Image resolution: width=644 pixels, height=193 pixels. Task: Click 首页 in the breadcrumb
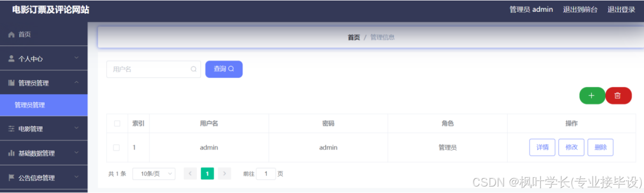[x=354, y=38]
